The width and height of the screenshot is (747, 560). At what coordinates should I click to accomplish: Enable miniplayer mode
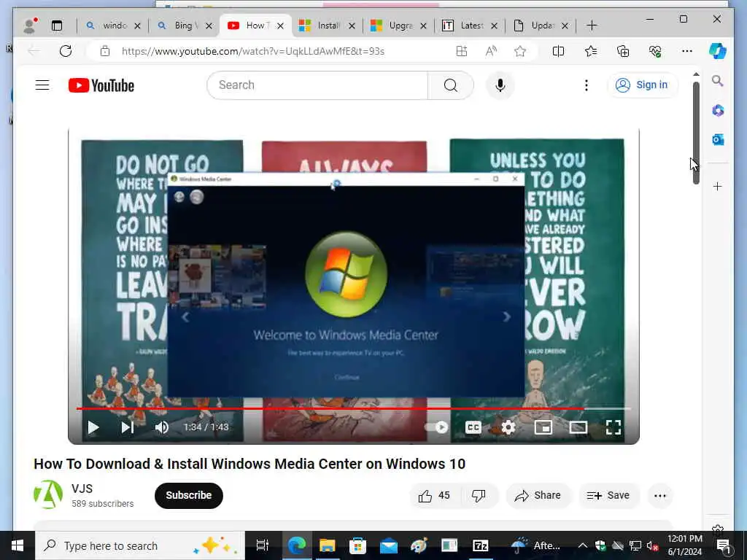543,427
